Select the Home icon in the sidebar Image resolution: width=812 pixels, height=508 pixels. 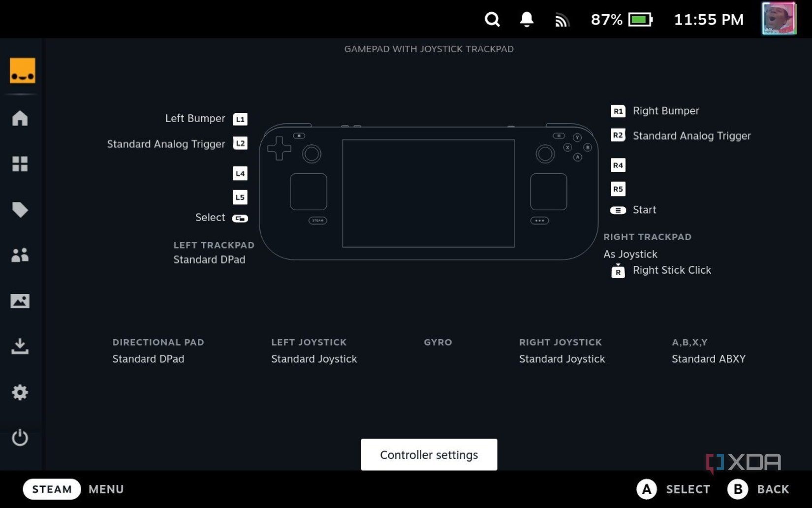coord(20,118)
